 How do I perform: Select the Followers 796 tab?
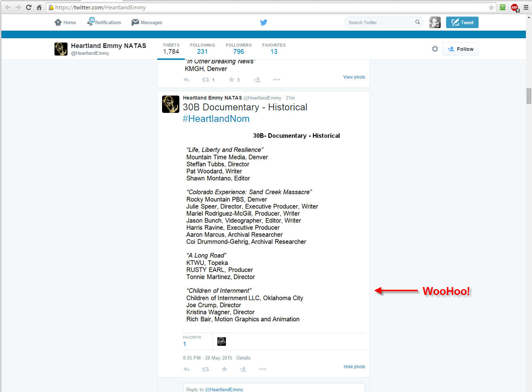(239, 49)
